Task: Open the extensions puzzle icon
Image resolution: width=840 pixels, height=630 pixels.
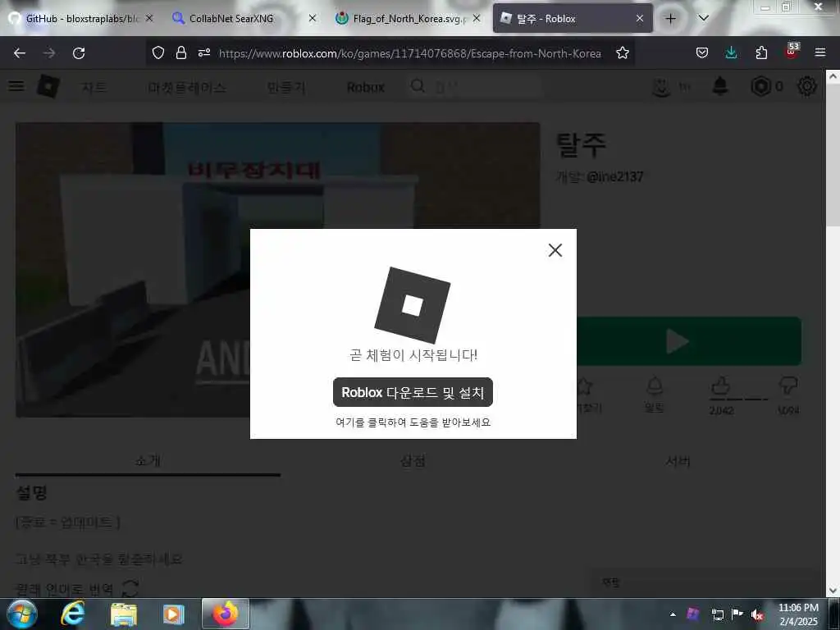Action: pyautogui.click(x=761, y=52)
